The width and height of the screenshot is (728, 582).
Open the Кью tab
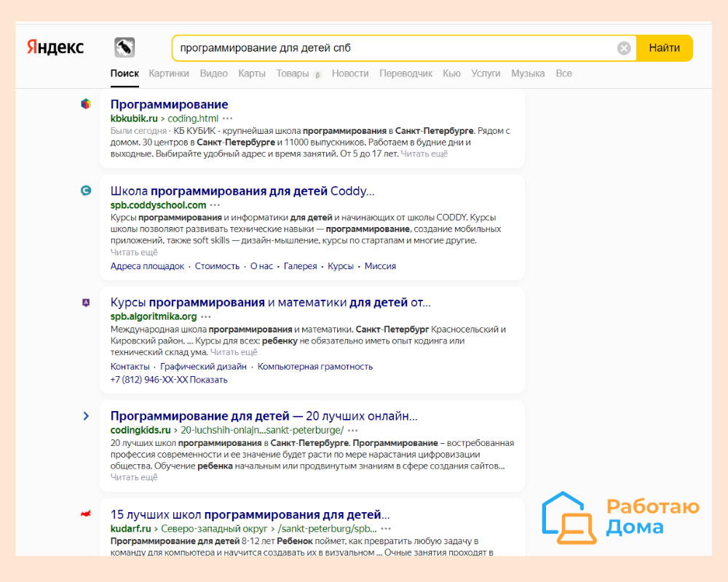click(x=452, y=73)
